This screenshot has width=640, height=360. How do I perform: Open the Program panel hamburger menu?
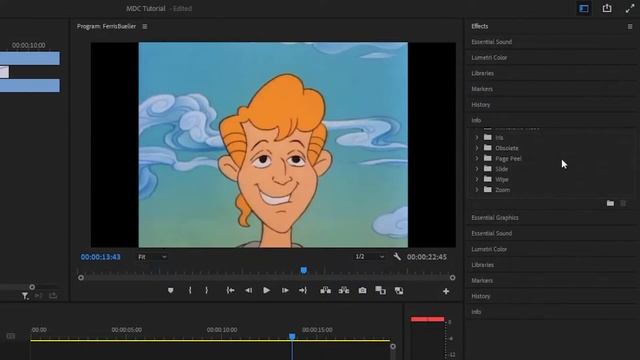tap(144, 27)
